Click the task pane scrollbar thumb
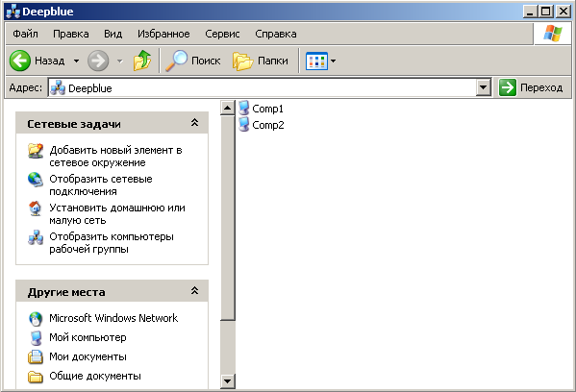The image size is (576, 392). pos(227,218)
